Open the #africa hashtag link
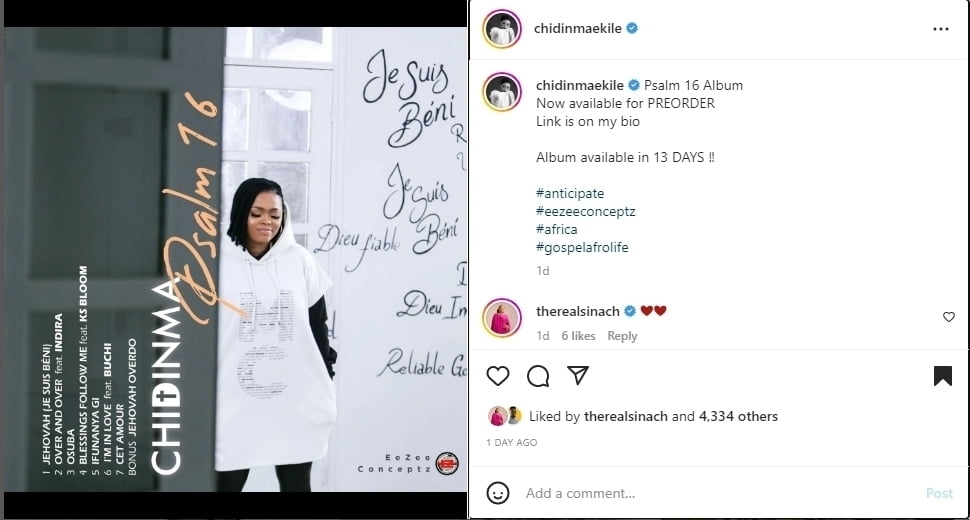Screen dimensions: 970x520 point(556,229)
